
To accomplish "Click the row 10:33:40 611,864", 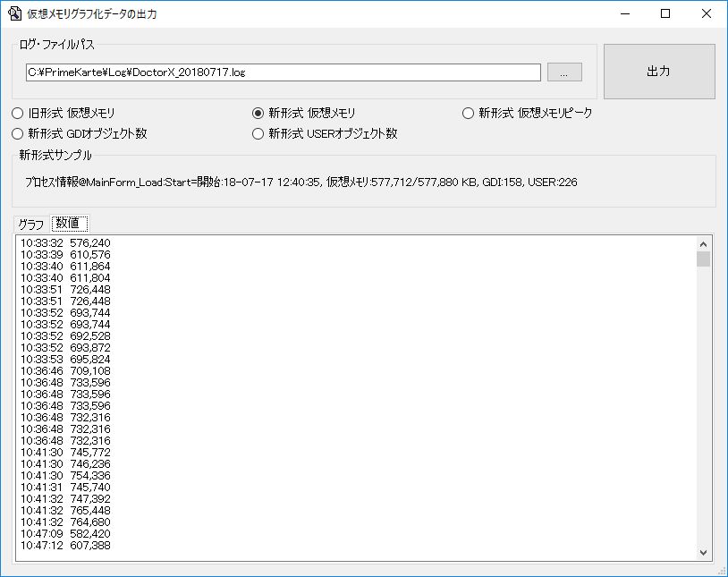I will [x=65, y=267].
